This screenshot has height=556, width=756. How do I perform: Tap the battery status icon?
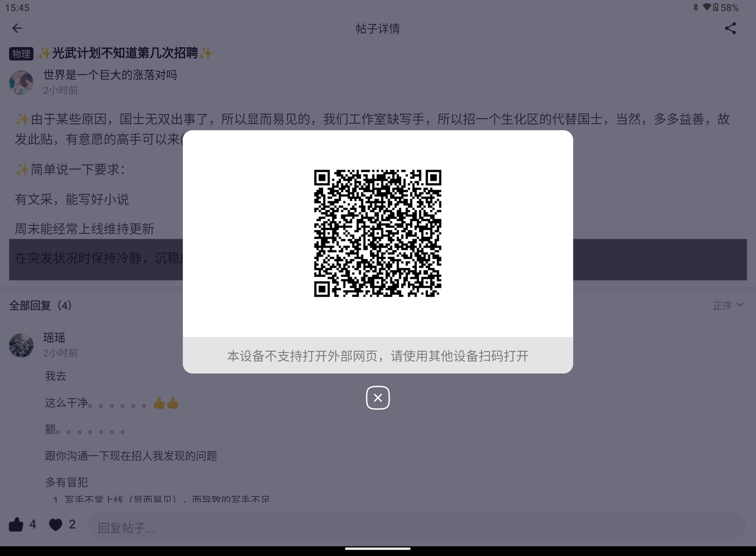pos(716,7)
